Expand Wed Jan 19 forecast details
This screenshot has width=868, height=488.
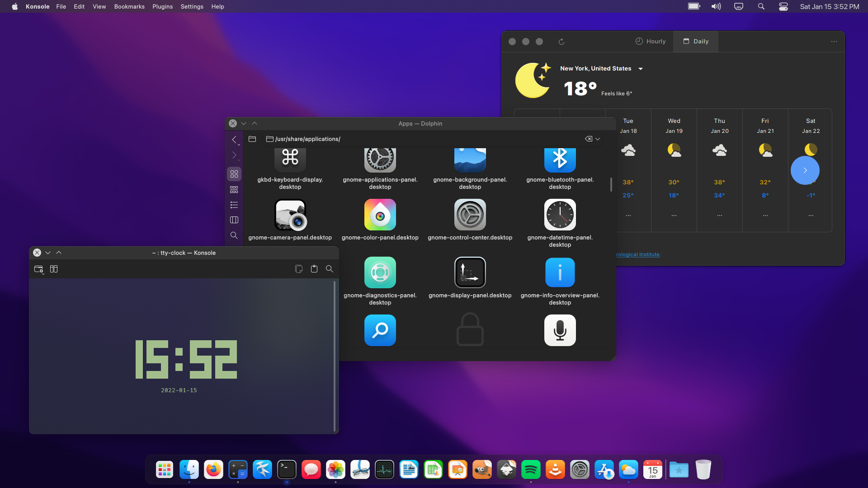pyautogui.click(x=674, y=216)
